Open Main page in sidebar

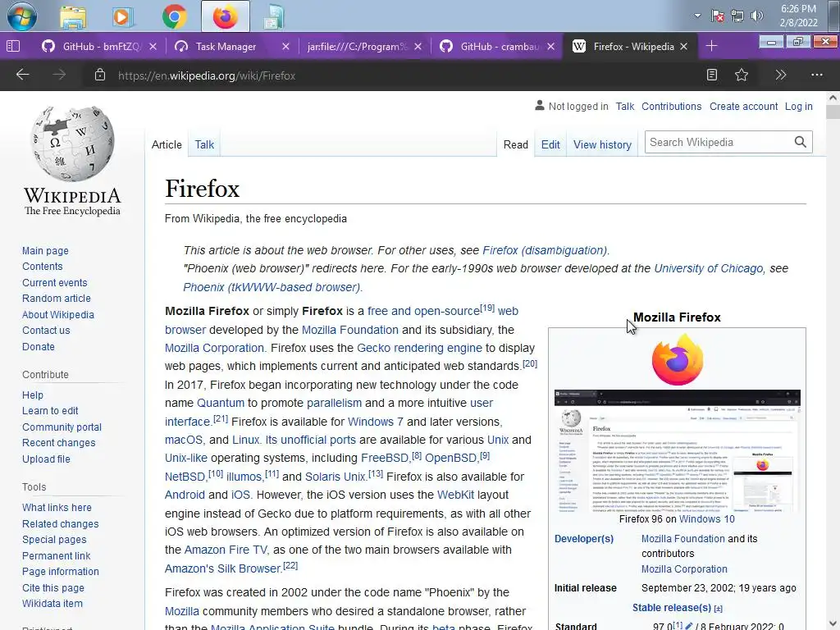46,251
